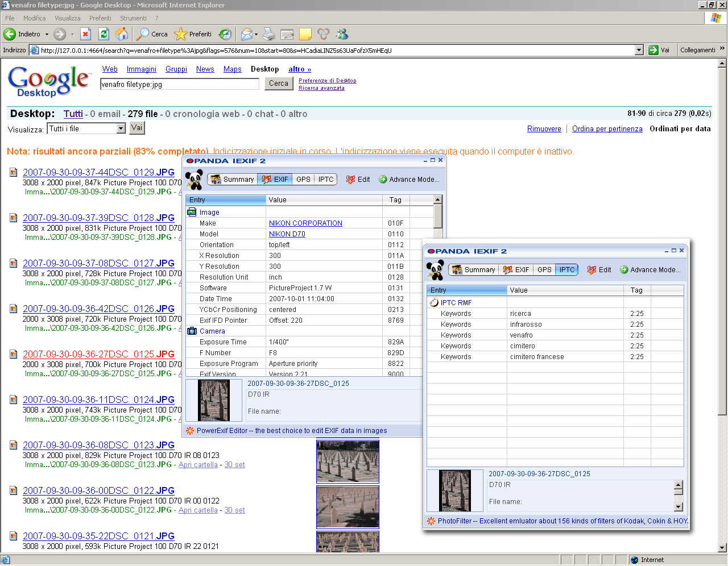Open the Cerca search toolbar button
Viewport: 728px width, 566px height.
tap(152, 34)
